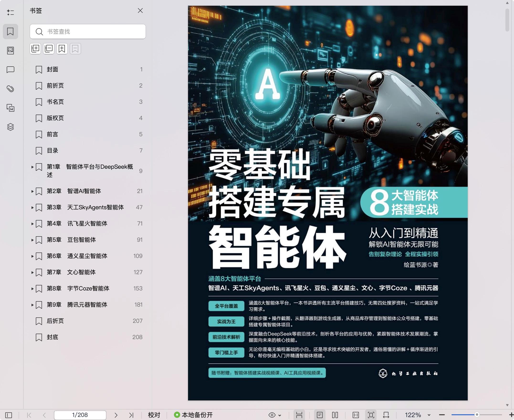The height and width of the screenshot is (420, 514).
Task: Select single page view icon
Action: pos(320,415)
